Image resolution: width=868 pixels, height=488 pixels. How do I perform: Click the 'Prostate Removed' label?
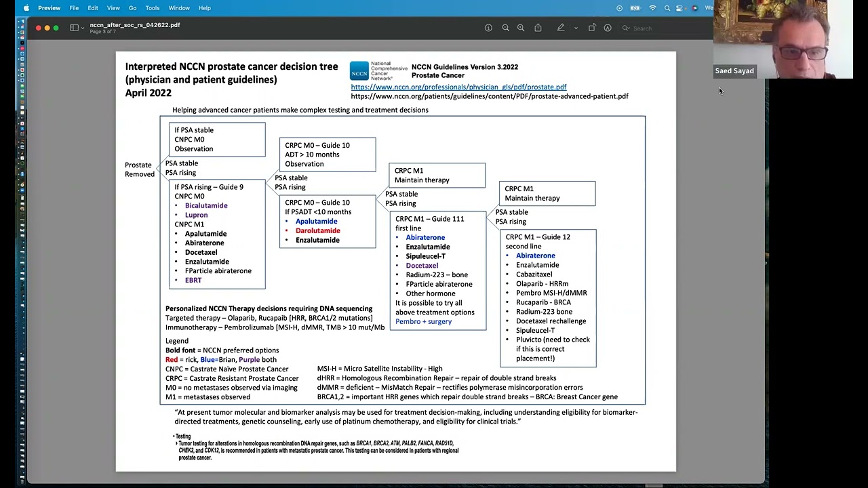tap(140, 169)
